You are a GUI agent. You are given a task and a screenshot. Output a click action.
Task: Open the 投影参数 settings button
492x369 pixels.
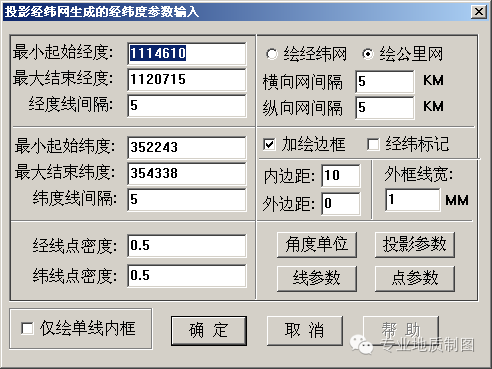[415, 245]
